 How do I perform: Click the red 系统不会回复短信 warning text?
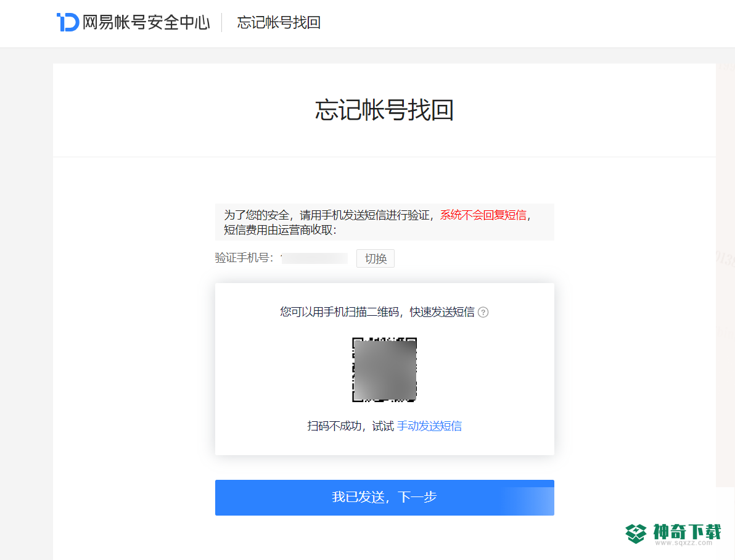pos(483,215)
